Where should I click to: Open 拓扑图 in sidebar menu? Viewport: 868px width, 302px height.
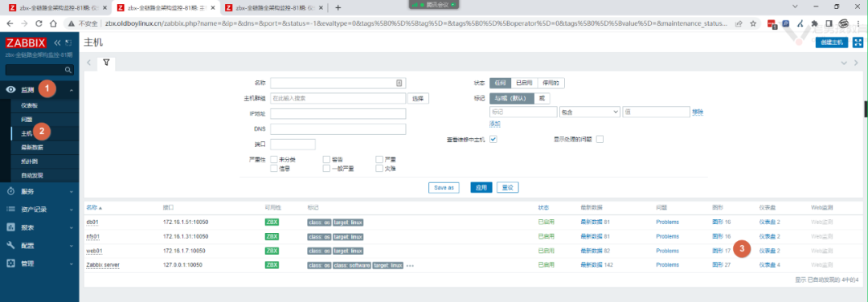pos(30,161)
